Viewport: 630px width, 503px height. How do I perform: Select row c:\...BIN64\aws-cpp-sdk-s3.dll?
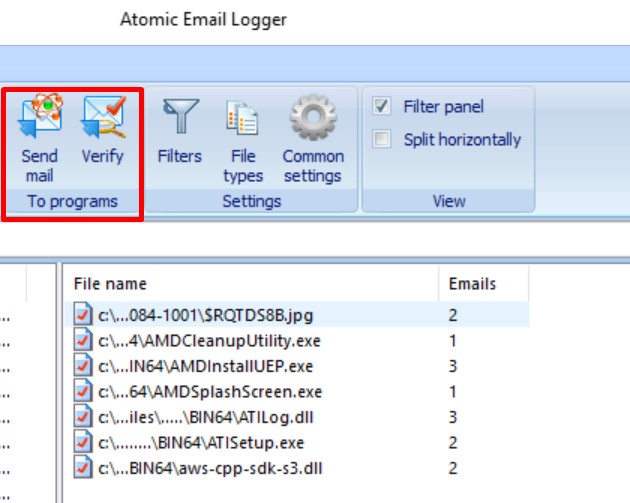click(297, 468)
